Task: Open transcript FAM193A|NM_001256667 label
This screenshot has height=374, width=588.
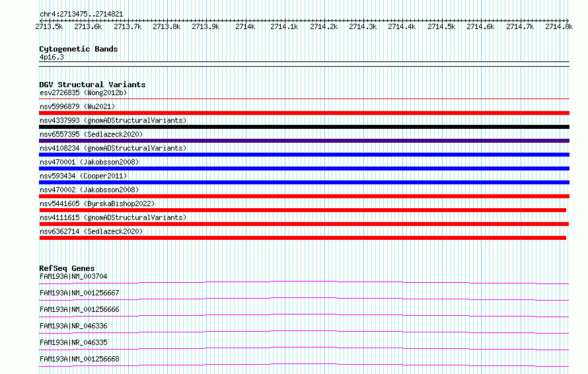Action: click(x=79, y=293)
